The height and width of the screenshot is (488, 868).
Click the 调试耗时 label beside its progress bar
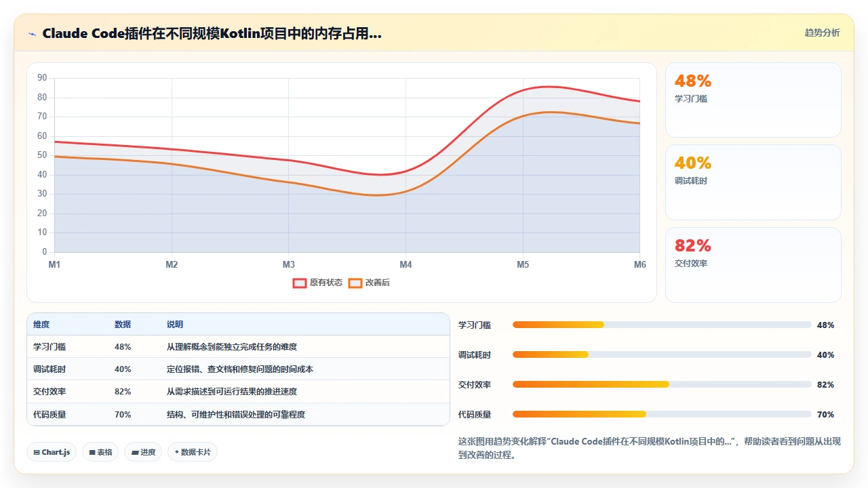(x=475, y=354)
